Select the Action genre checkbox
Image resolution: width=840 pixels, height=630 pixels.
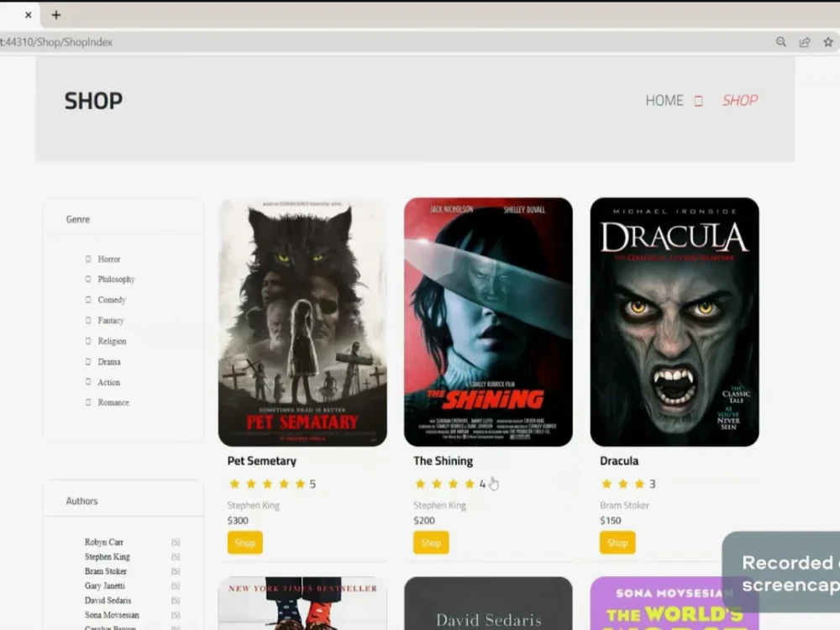(88, 382)
